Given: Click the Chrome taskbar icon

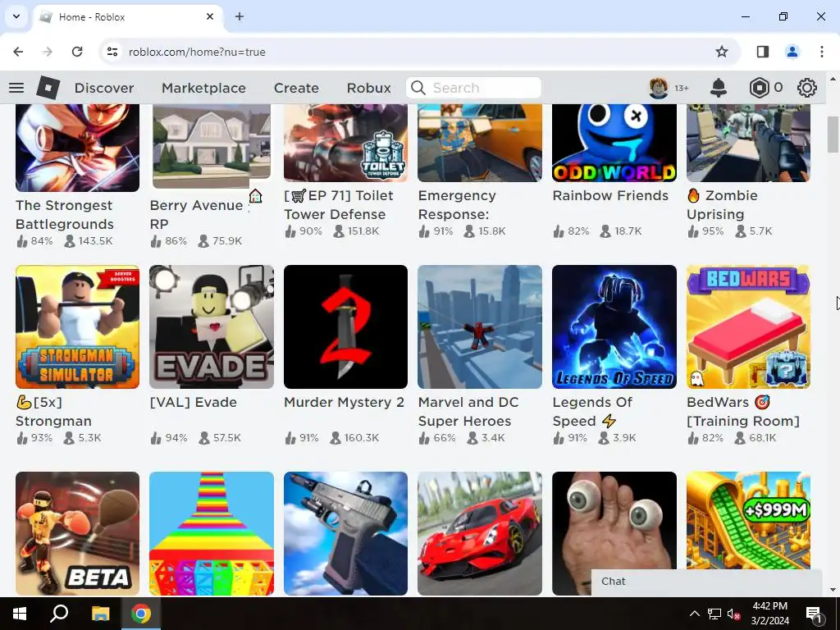Looking at the screenshot, I should pos(141,614).
